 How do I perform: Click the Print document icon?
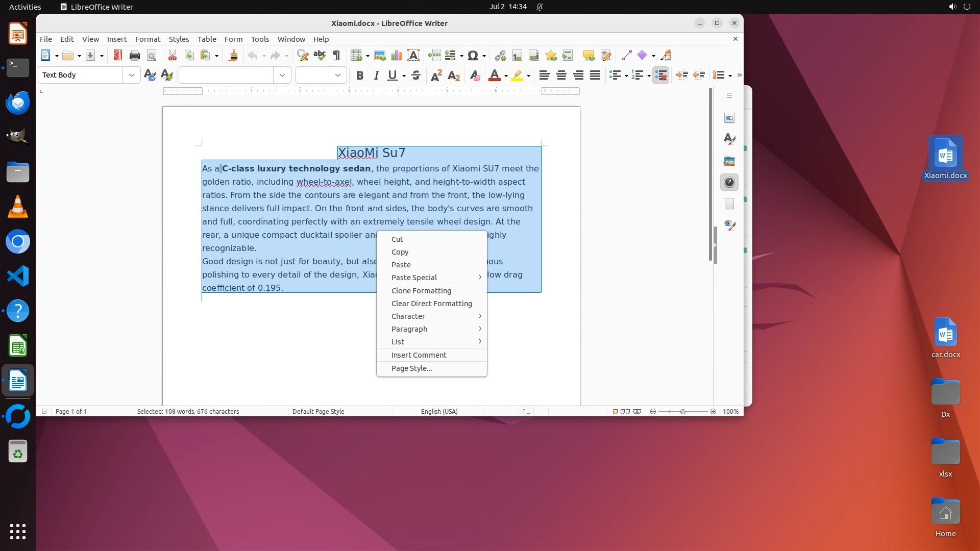pos(135,56)
